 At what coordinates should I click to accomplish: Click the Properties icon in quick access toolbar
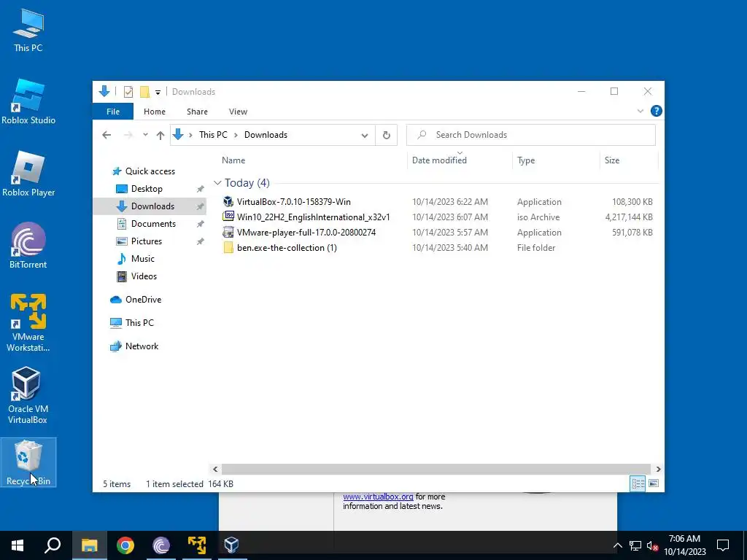128,92
